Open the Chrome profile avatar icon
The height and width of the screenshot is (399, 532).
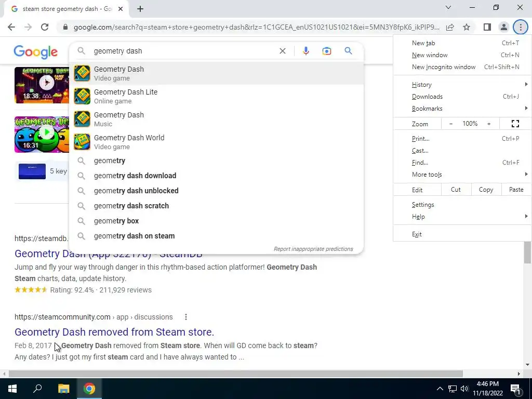504,27
